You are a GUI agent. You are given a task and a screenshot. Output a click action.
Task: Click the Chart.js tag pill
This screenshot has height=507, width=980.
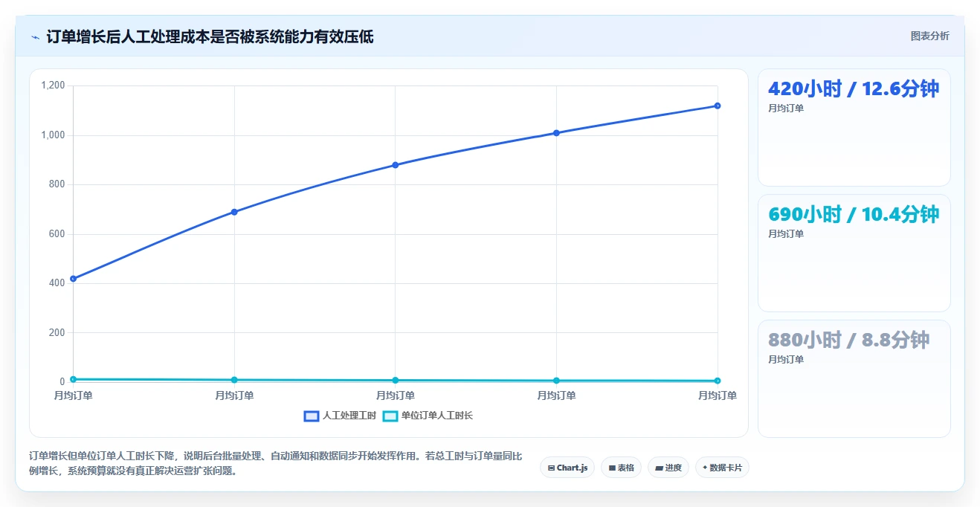click(567, 468)
